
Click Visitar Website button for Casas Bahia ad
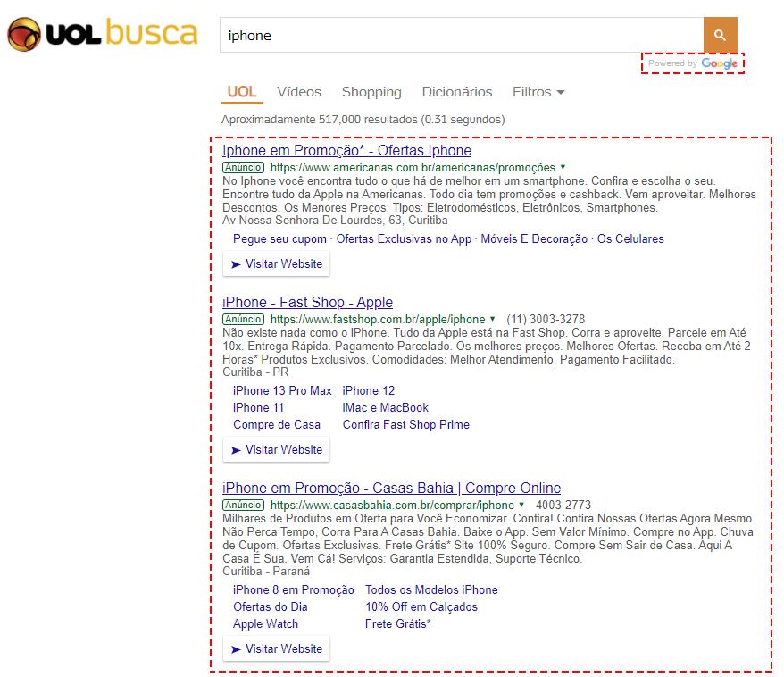pyautogui.click(x=277, y=649)
